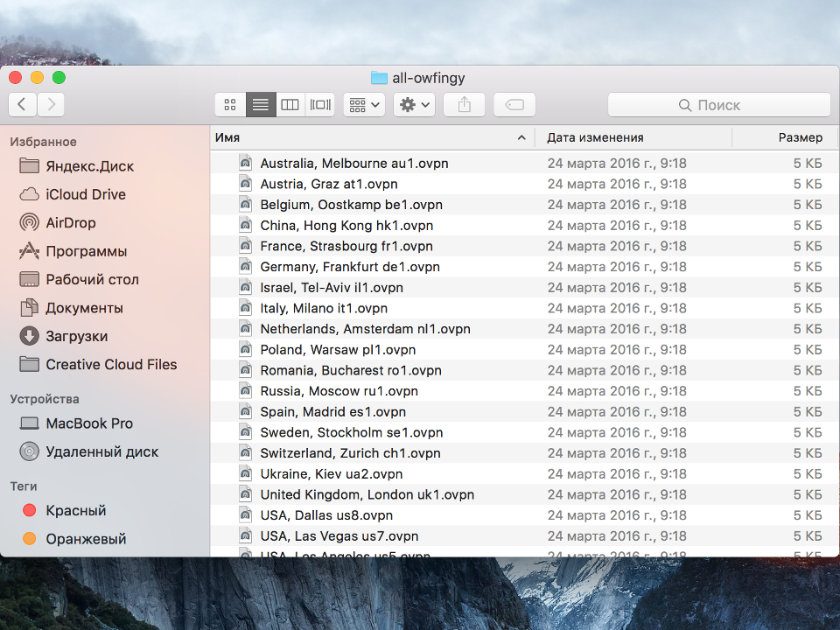Select USA, Dallas us8.ovpn file
The width and height of the screenshot is (840, 630).
(x=524, y=515)
